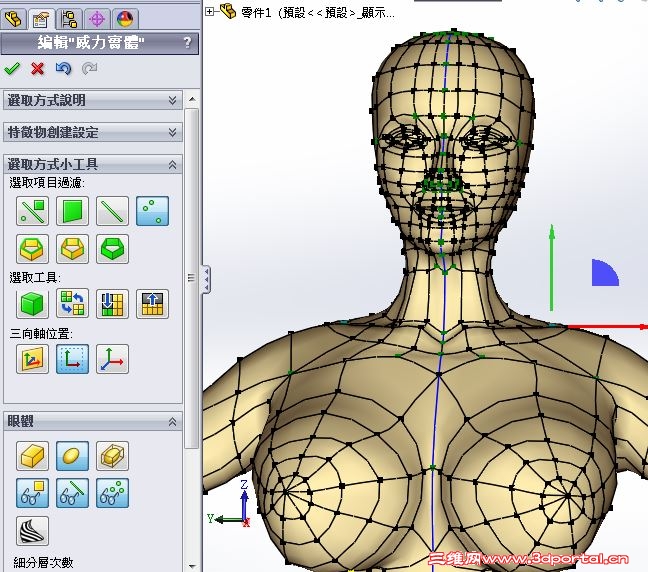Click the all-green box filter icon
This screenshot has width=648, height=572.
[112, 249]
